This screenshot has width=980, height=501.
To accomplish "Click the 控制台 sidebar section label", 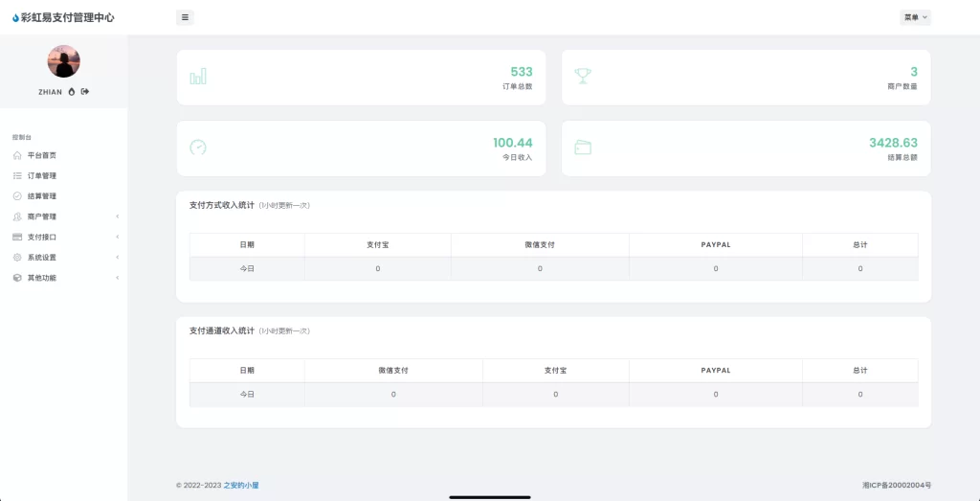I will click(21, 136).
